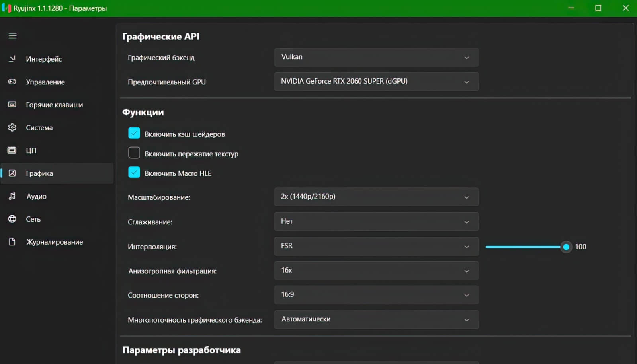Open the Журналирование section
The width and height of the screenshot is (637, 364).
point(57,242)
